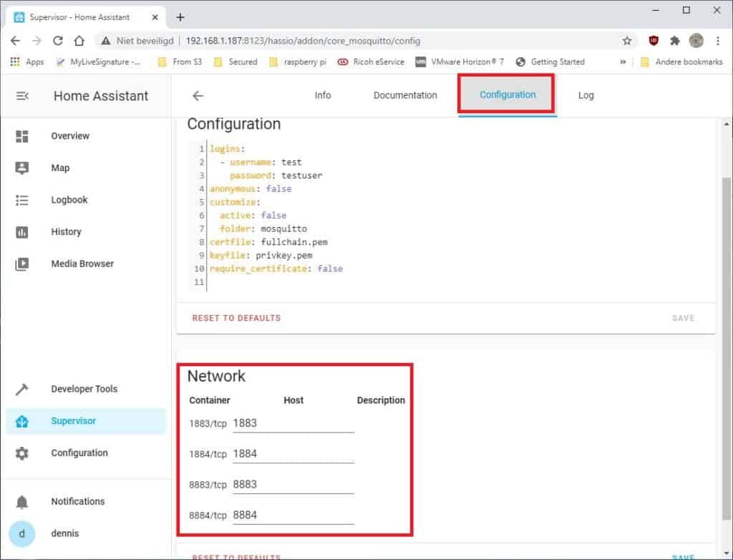Image resolution: width=733 pixels, height=560 pixels.
Task: Switch to the Documentation tab
Action: click(x=405, y=95)
